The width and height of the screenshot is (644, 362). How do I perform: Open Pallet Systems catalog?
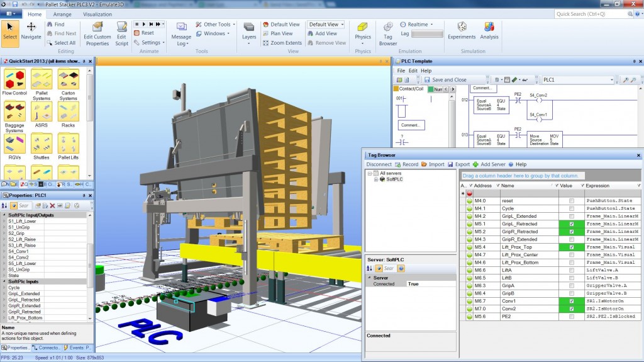(42, 85)
